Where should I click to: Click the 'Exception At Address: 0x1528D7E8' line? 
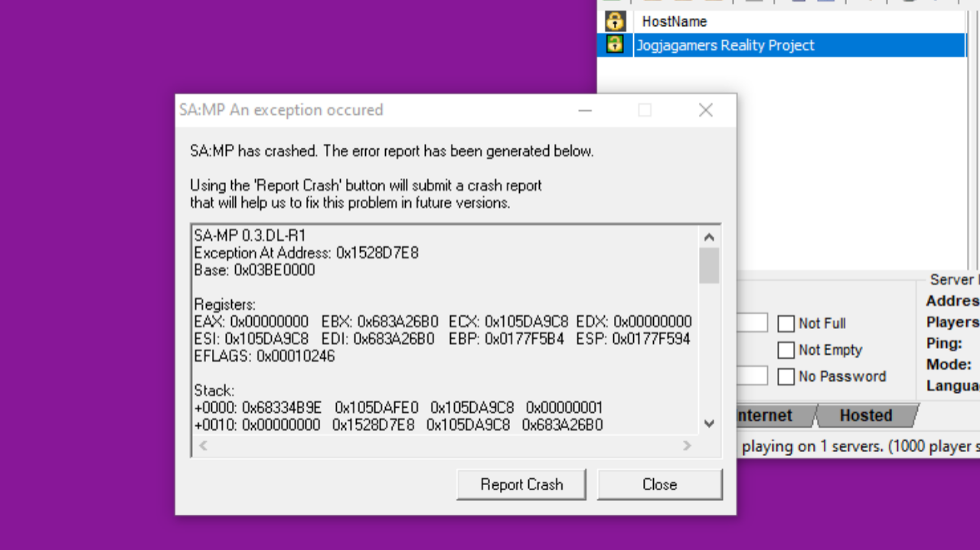click(x=306, y=252)
